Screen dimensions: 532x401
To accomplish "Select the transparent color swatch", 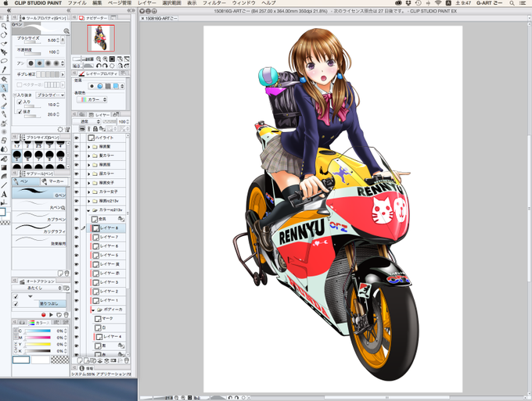I will (x=59, y=360).
